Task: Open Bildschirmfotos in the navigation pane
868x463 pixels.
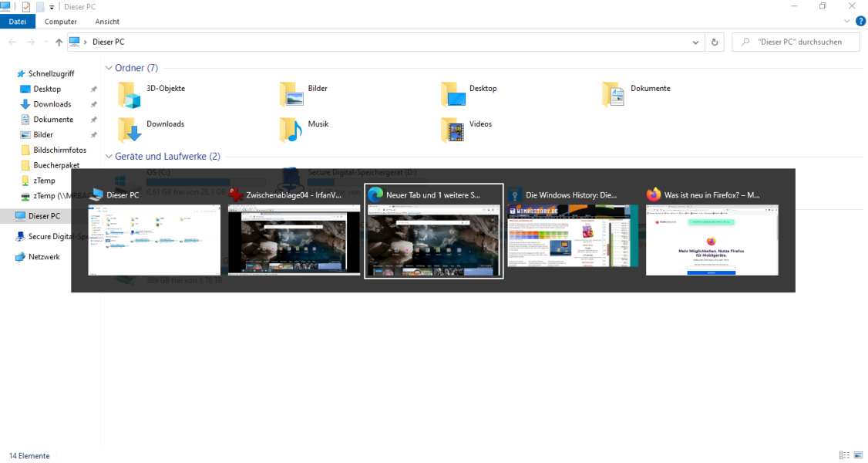Action: pyautogui.click(x=54, y=150)
